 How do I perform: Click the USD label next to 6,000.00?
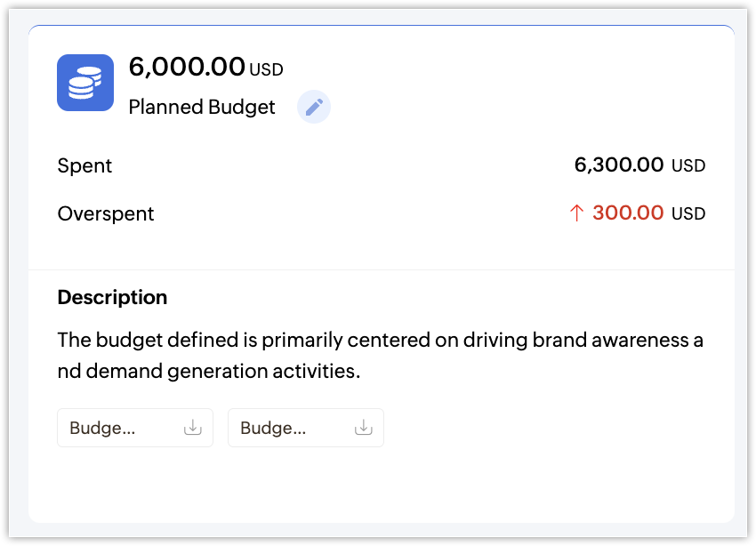point(266,69)
